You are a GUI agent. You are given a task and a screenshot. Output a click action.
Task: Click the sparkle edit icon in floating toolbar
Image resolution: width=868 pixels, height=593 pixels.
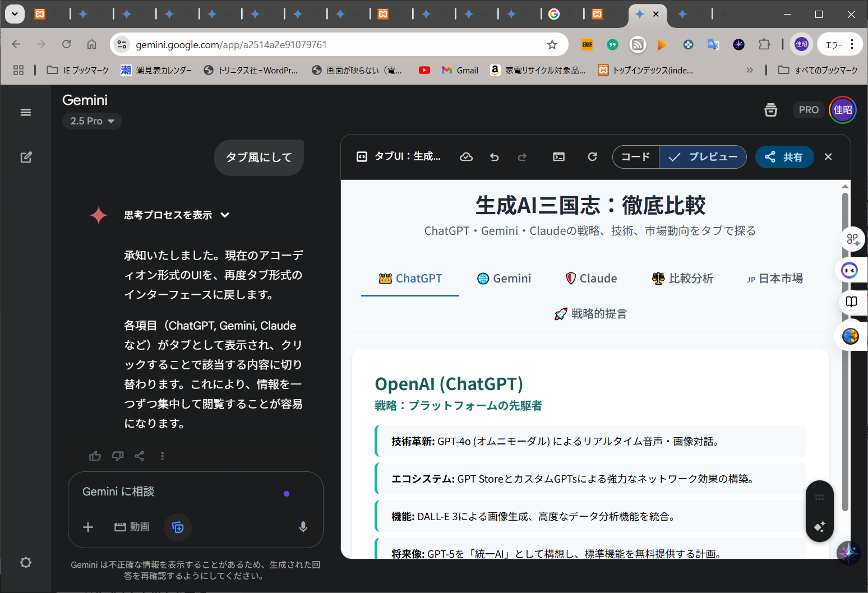[820, 526]
